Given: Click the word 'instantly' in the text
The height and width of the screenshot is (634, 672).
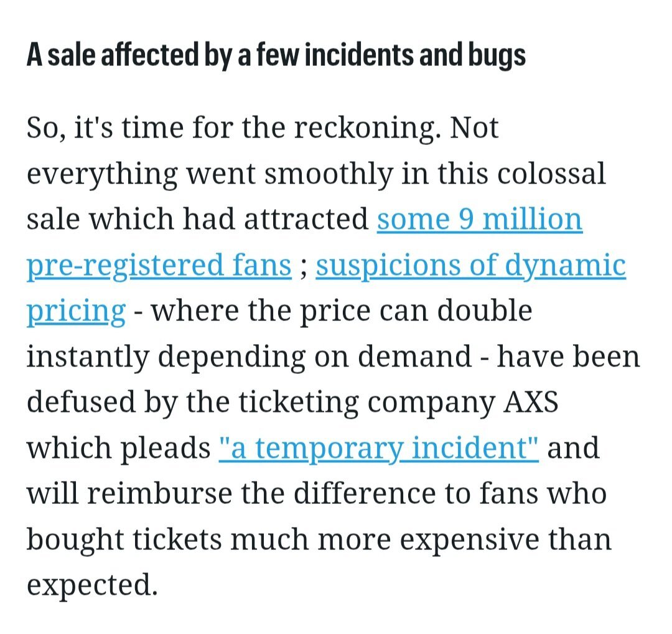Looking at the screenshot, I should point(88,357).
